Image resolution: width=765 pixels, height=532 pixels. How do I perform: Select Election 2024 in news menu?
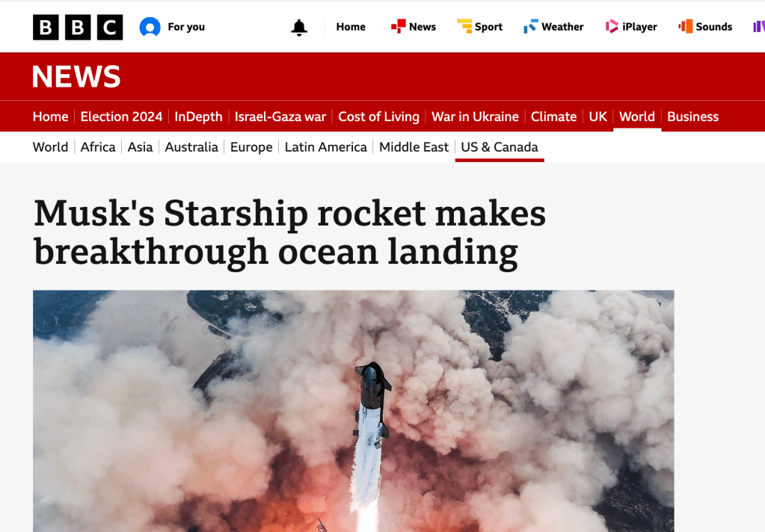(x=121, y=117)
